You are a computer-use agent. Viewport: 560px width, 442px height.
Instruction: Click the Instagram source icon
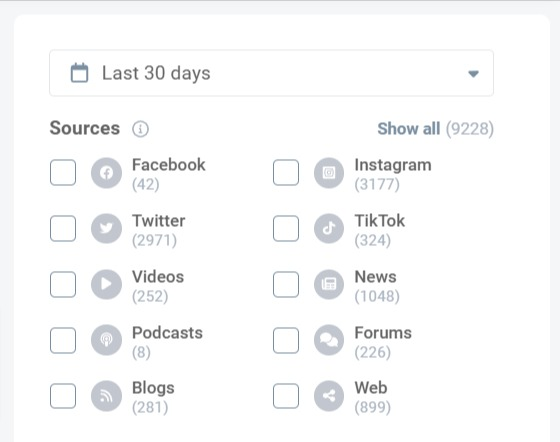click(329, 173)
